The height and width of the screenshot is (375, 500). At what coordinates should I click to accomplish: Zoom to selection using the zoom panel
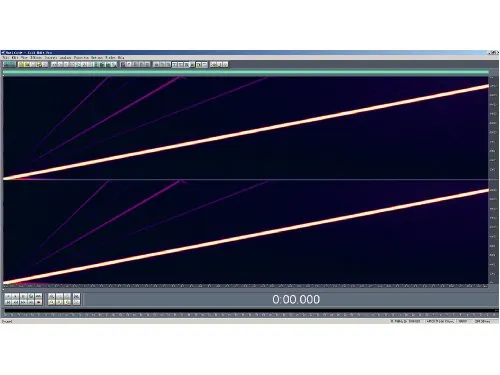(x=67, y=302)
